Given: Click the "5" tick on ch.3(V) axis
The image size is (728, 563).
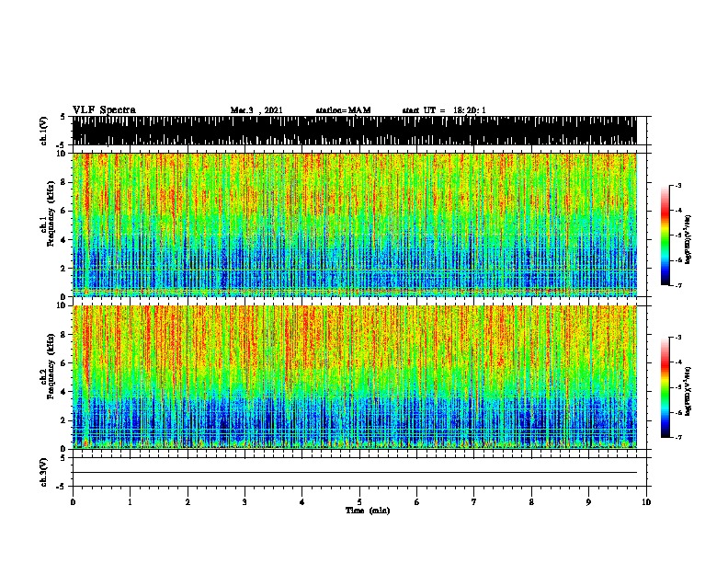Looking at the screenshot, I should coord(63,458).
